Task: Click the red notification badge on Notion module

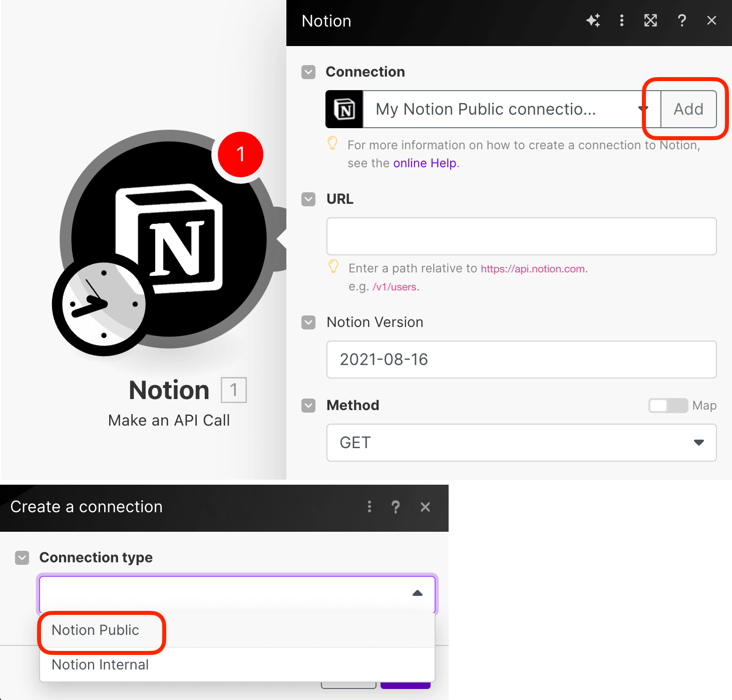Action: click(x=240, y=154)
